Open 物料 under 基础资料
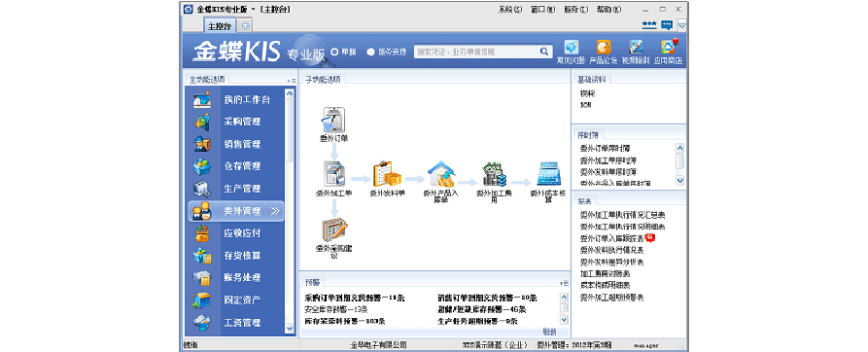This screenshot has width=868, height=352. pyautogui.click(x=587, y=93)
